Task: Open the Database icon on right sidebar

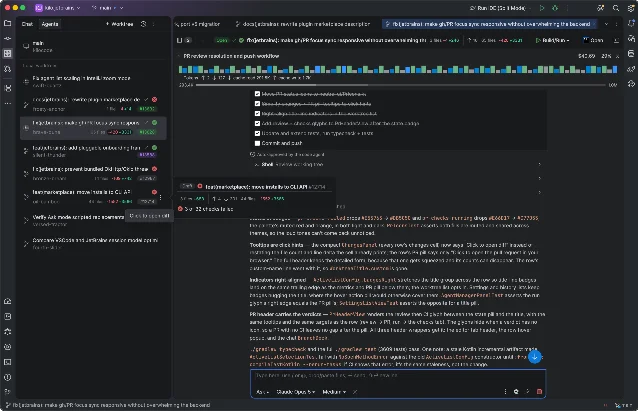Action: coord(631,53)
